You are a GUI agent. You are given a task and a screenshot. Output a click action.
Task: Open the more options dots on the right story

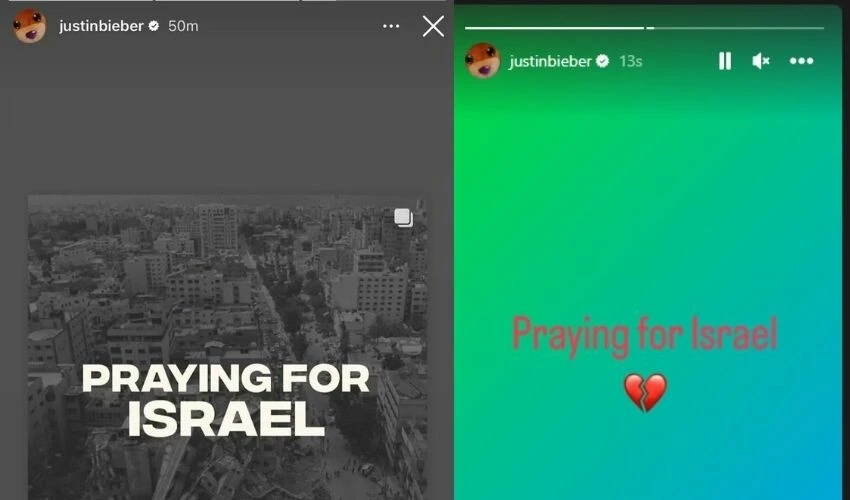click(x=801, y=61)
